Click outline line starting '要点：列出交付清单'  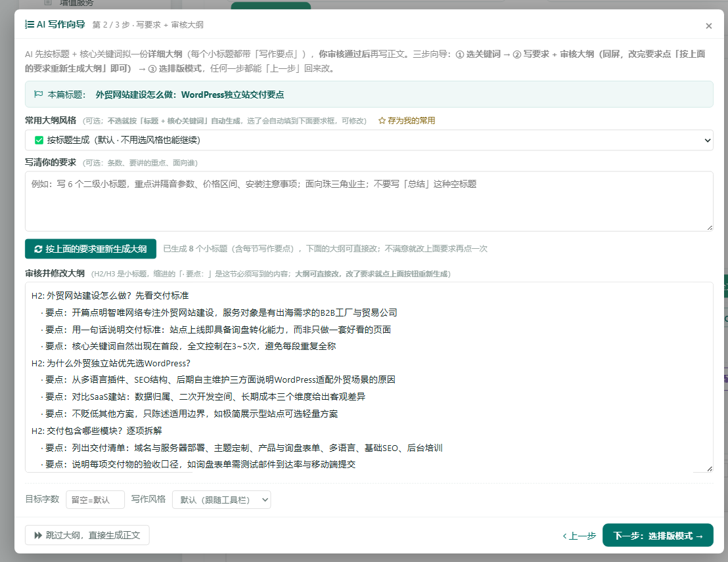tap(241, 448)
